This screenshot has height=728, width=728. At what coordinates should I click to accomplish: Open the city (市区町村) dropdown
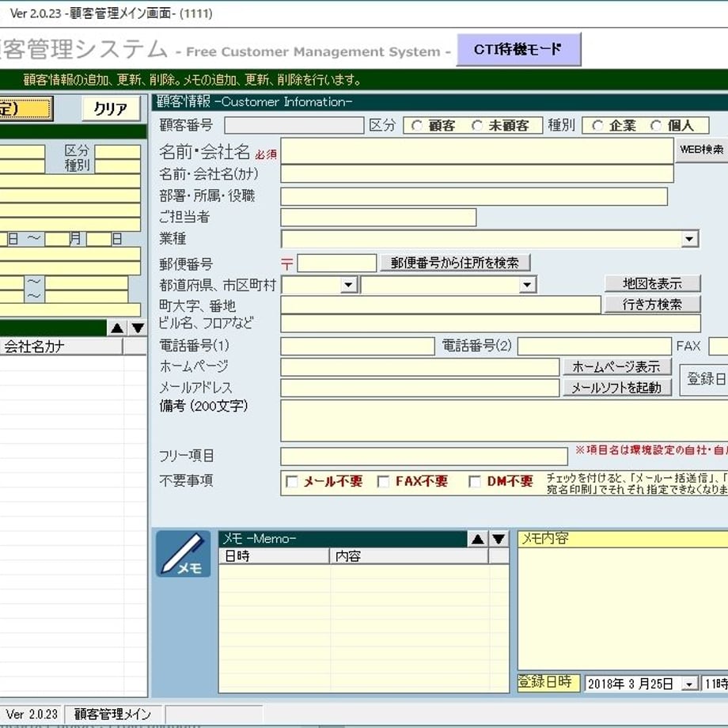[x=527, y=285]
